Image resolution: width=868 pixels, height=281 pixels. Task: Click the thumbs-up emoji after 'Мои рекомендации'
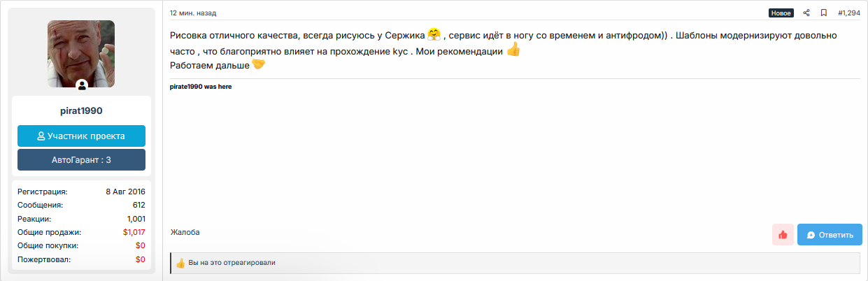point(513,50)
